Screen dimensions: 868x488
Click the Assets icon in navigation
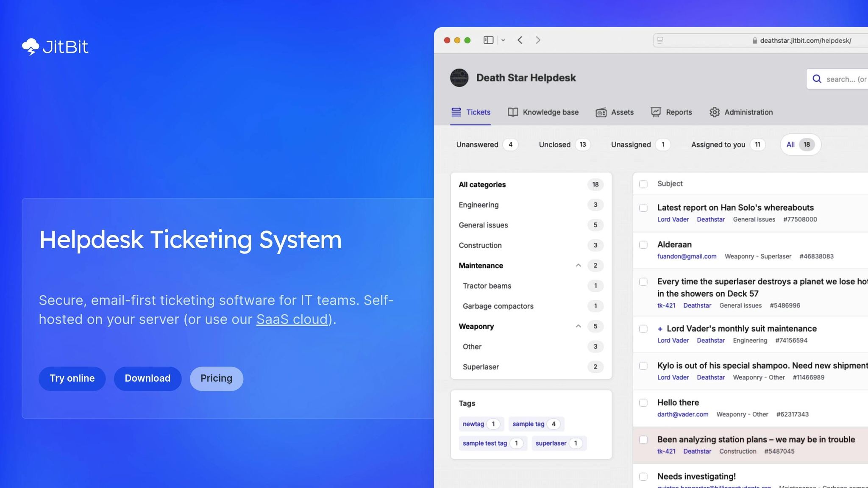601,112
